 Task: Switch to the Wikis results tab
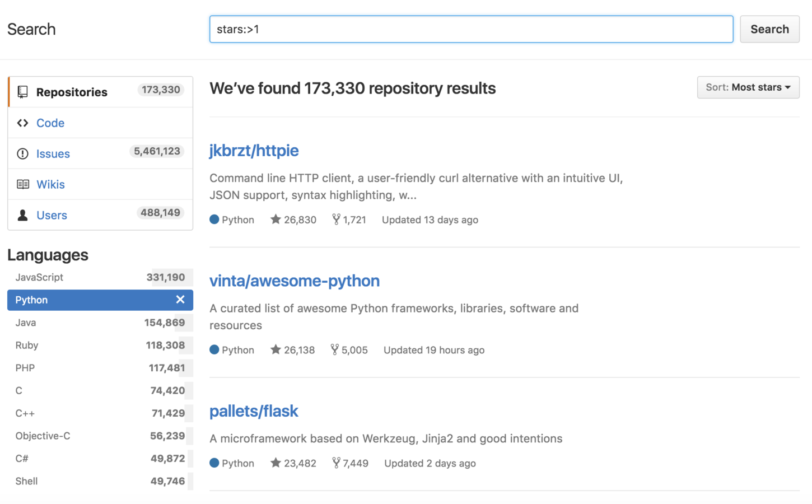(100, 184)
